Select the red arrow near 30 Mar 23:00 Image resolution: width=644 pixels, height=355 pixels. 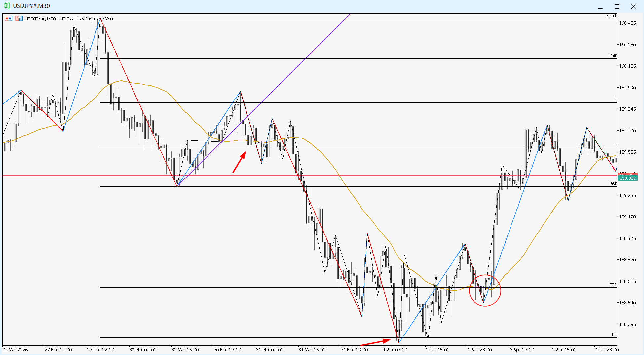239,162
